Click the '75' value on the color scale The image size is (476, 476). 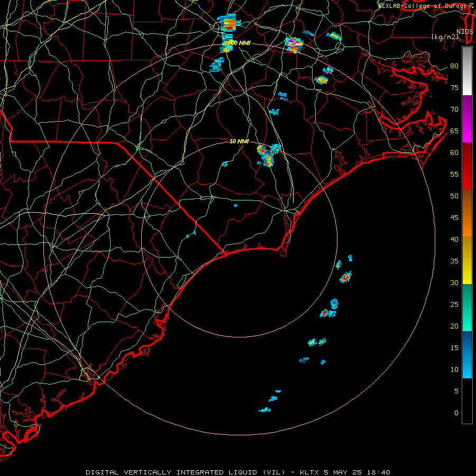click(x=454, y=88)
